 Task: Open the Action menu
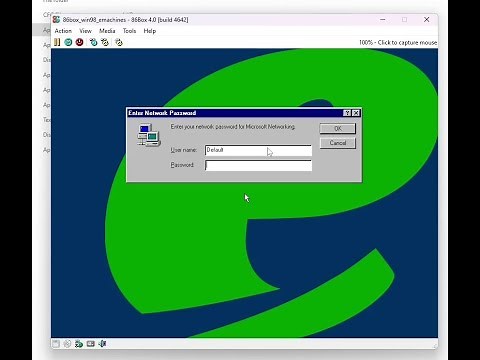tap(63, 31)
